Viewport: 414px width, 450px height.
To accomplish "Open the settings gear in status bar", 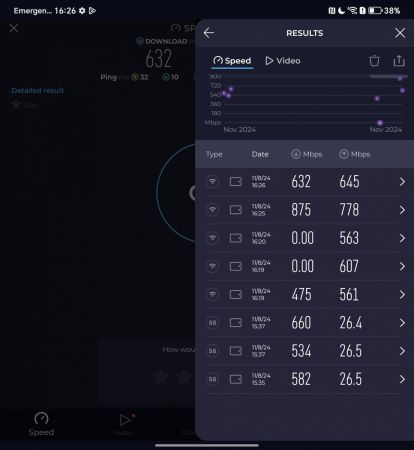I will pos(82,11).
